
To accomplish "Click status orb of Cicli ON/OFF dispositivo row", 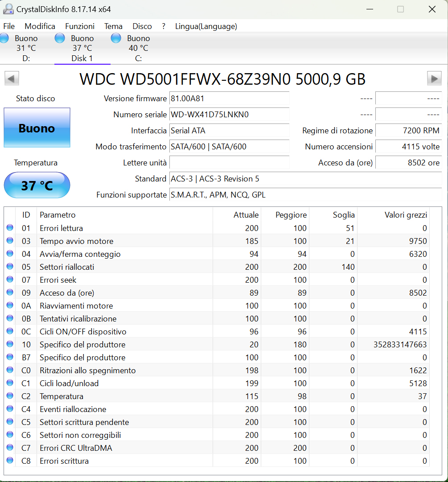I will pos(10,331).
